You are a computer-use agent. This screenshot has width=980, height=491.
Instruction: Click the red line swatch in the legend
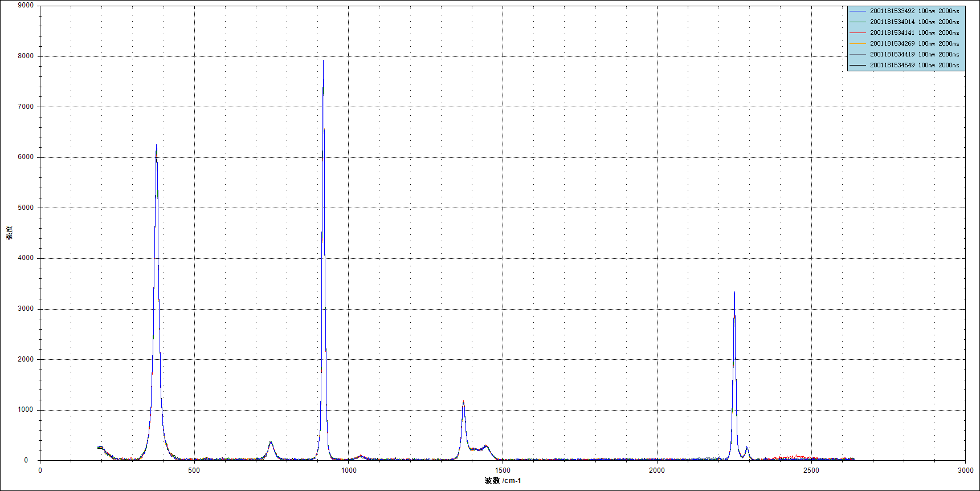(x=857, y=33)
